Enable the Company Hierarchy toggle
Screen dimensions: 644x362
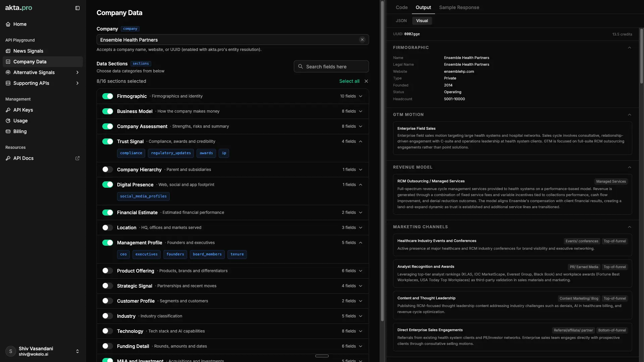[x=108, y=170]
